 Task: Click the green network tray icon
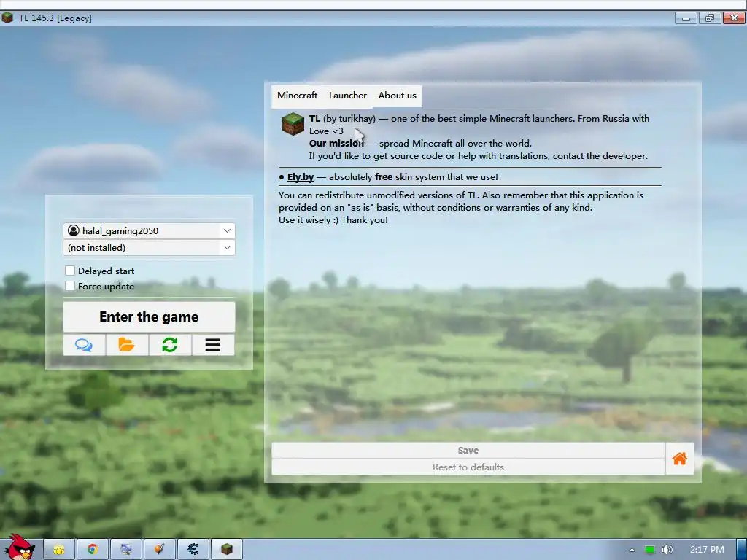(650, 550)
